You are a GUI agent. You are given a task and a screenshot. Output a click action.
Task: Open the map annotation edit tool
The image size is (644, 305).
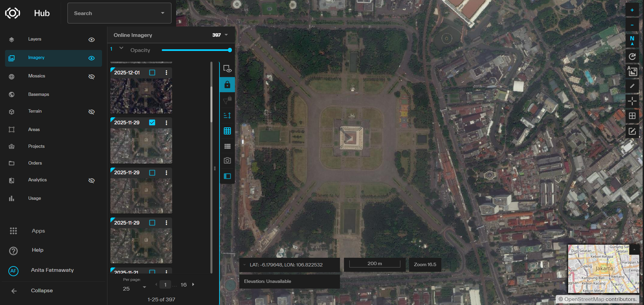pos(632,131)
